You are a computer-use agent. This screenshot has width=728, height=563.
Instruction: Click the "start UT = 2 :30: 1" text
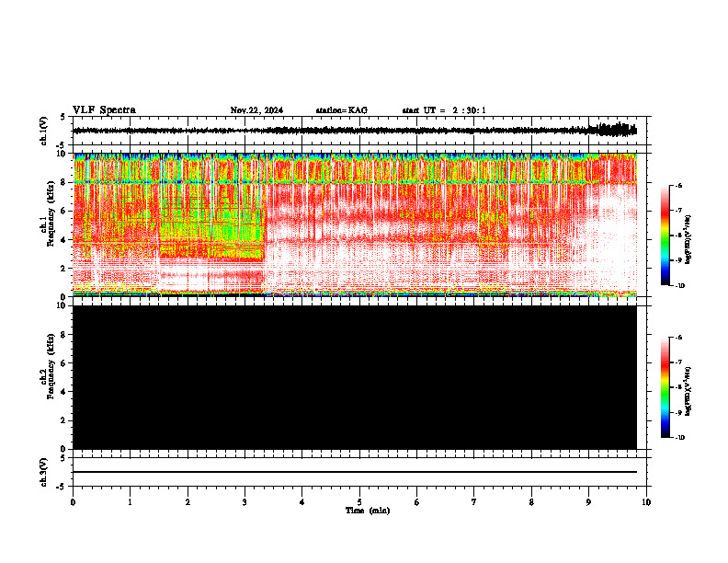(444, 110)
